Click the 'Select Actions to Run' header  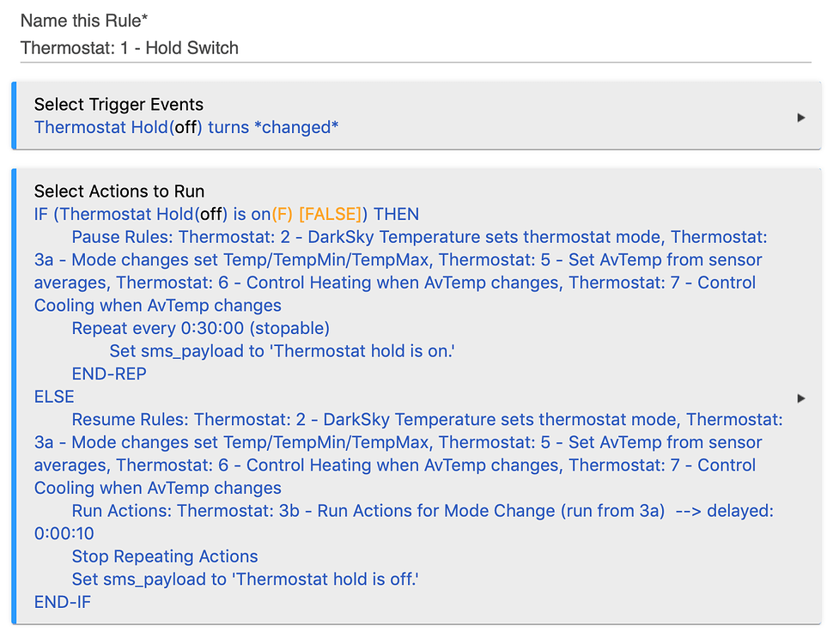pos(119,191)
